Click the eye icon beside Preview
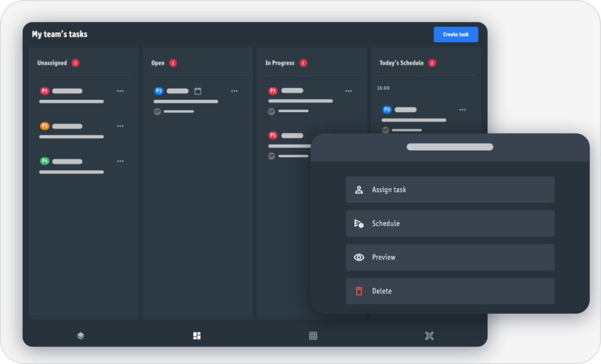601x364 pixels. [359, 257]
